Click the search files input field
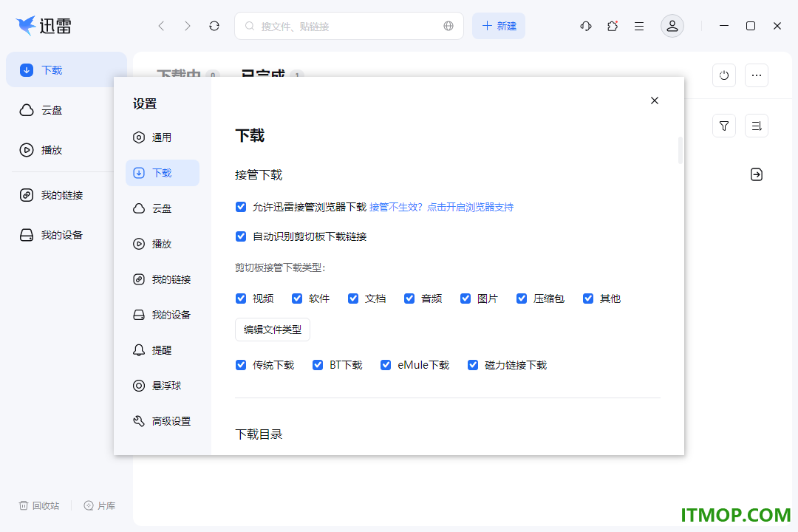Screen dimensions: 798x532 point(349,26)
